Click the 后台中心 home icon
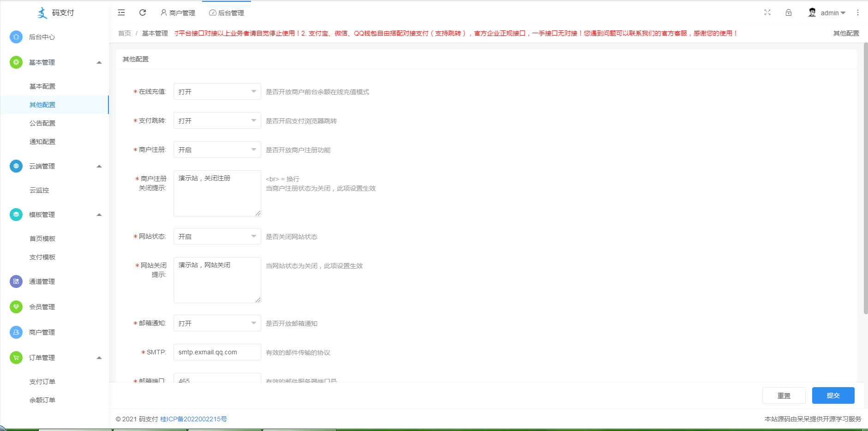Image resolution: width=868 pixels, height=431 pixels. 16,37
